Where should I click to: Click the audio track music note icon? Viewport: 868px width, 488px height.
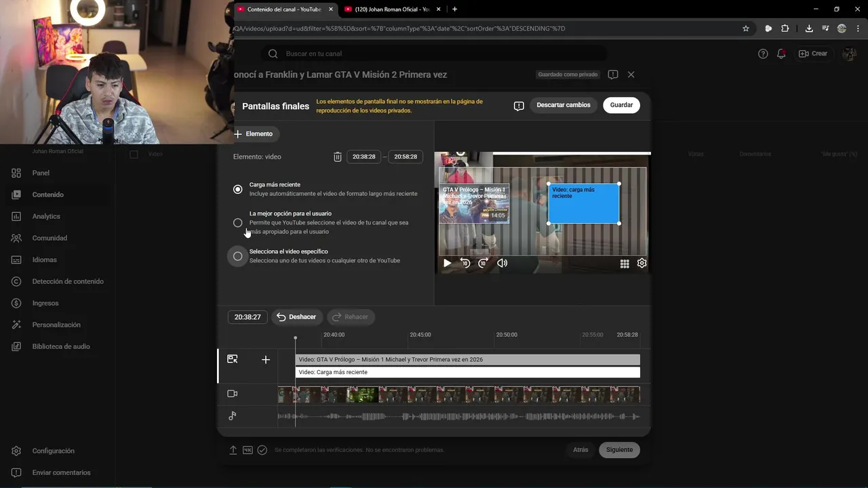pos(233,415)
